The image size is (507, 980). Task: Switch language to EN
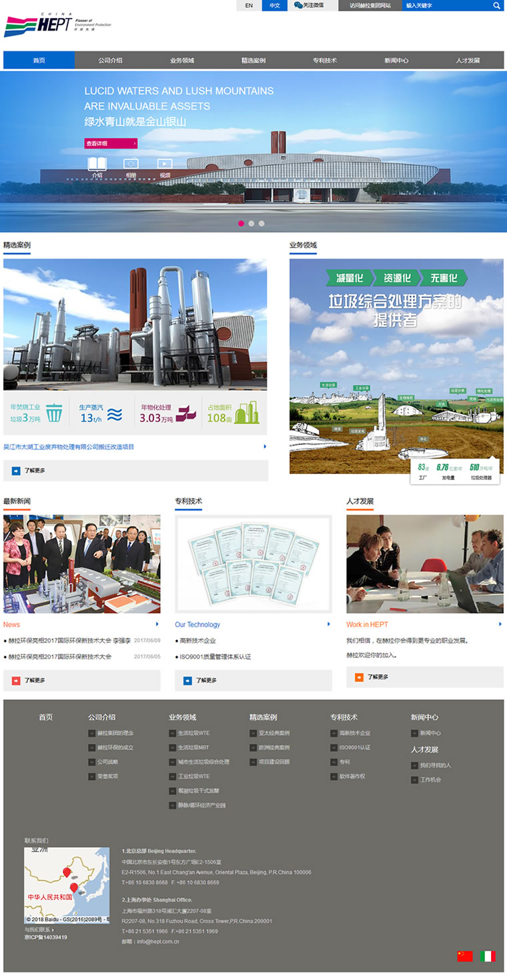249,5
